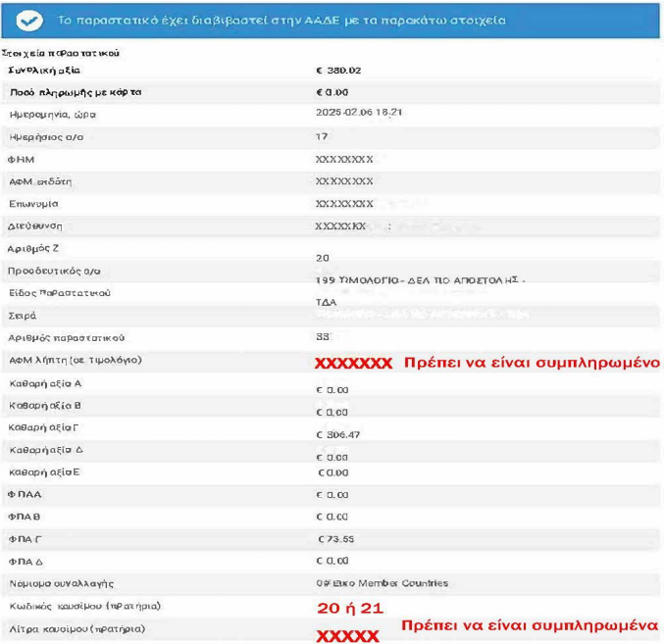Screen dimensions: 664x644
Task: Select the Αριθμός Ζ value 20
Action: click(x=323, y=258)
